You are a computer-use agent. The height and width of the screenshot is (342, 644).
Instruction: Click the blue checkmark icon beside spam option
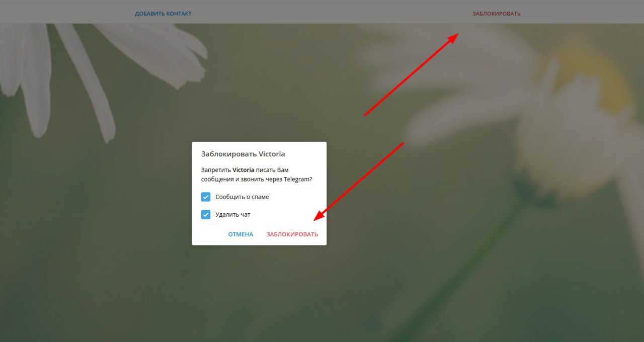click(x=206, y=197)
